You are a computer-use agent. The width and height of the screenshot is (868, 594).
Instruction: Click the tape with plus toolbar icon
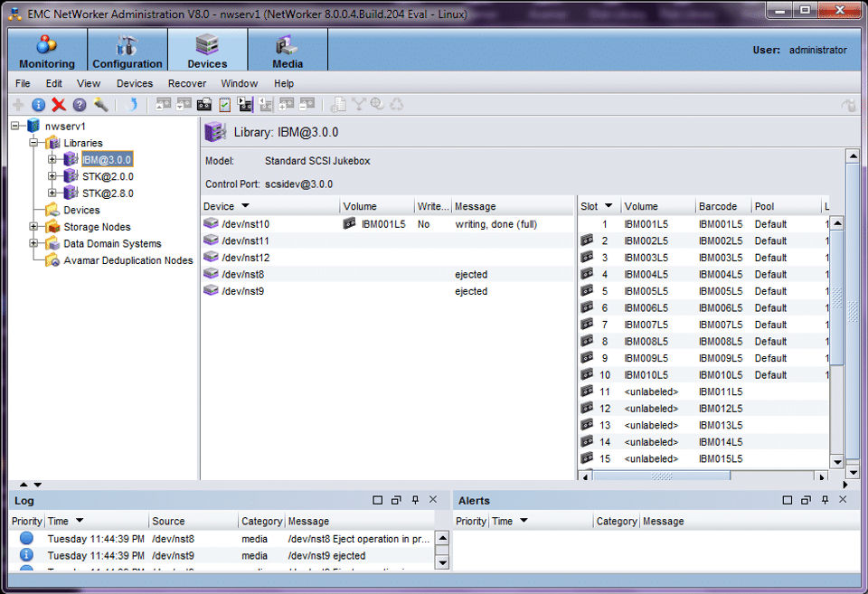(x=287, y=104)
